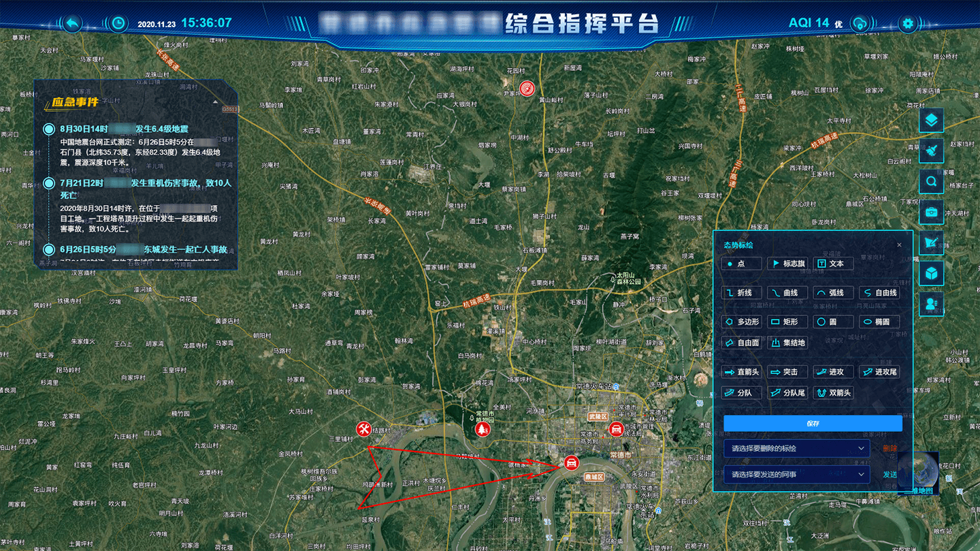The image size is (980, 551).
Task: Click the back arrow in header
Action: (72, 24)
